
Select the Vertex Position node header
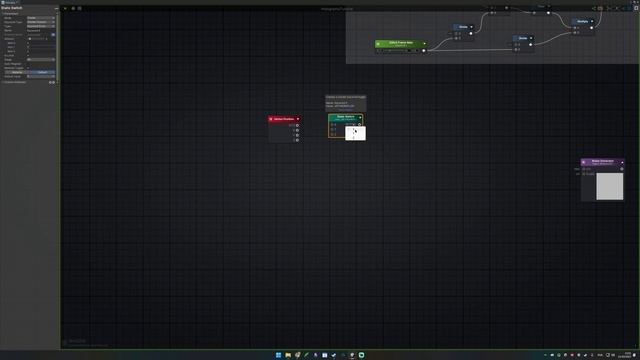(284, 119)
